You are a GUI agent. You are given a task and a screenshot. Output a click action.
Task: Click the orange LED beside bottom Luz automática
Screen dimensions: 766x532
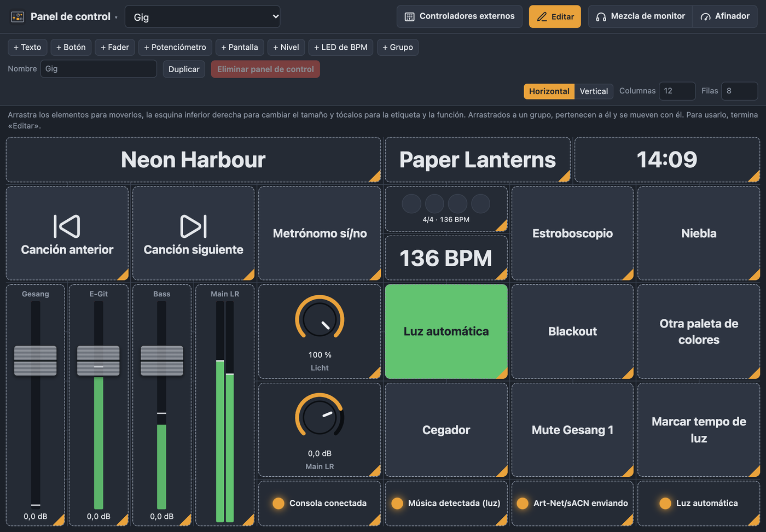[x=665, y=503]
